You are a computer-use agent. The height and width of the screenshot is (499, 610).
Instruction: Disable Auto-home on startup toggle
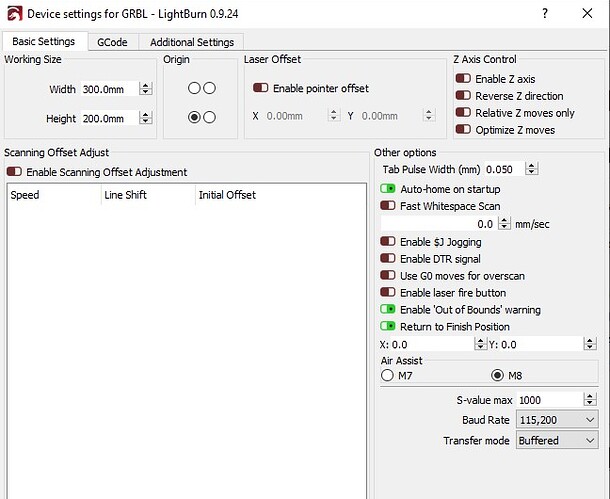pyautogui.click(x=387, y=189)
